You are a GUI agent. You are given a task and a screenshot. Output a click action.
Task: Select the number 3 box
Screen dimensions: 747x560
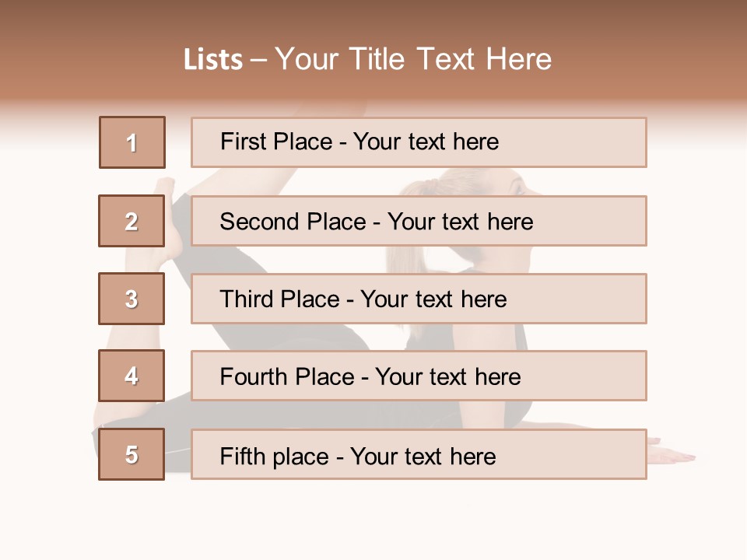[x=132, y=299]
